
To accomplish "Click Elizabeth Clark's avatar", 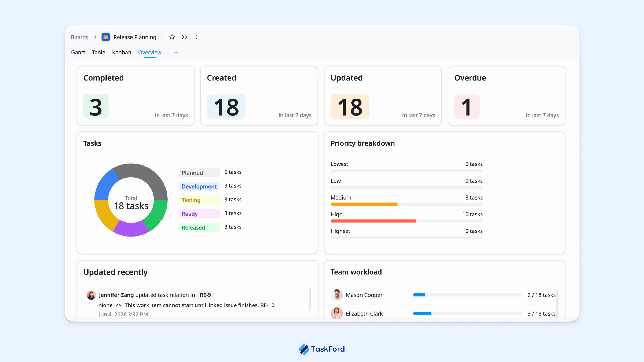I will [x=337, y=313].
